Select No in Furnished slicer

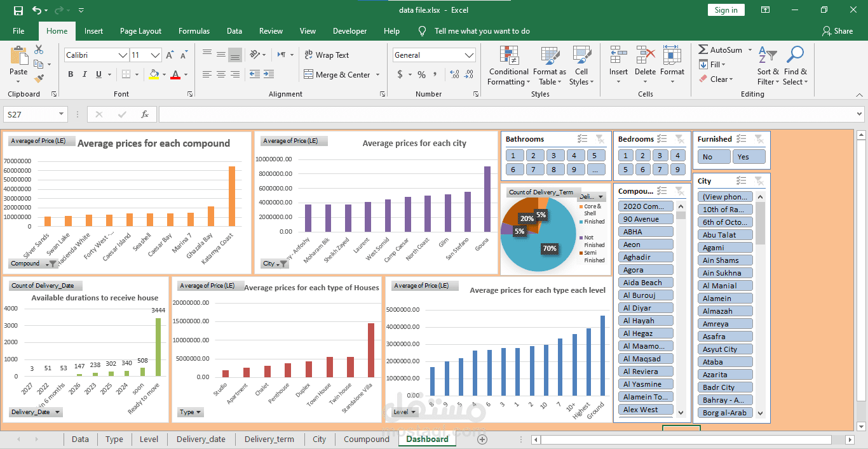(714, 157)
